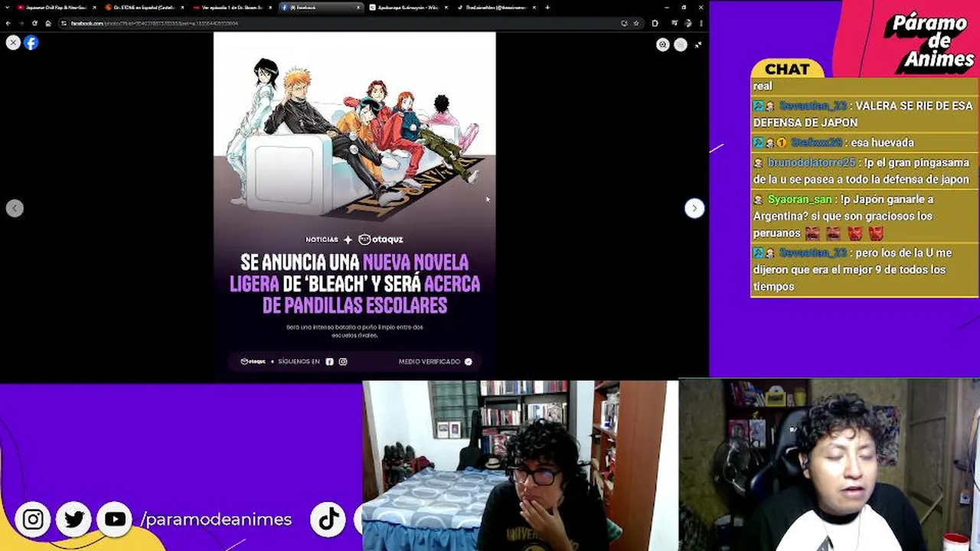Screen dimensions: 980x551
Task: Go back in browser history
Action: (8, 23)
